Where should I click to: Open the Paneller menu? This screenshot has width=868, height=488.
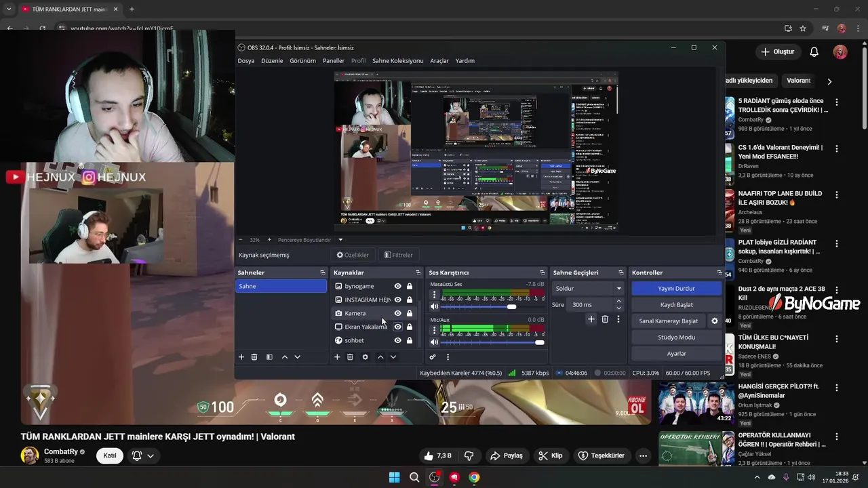334,61
